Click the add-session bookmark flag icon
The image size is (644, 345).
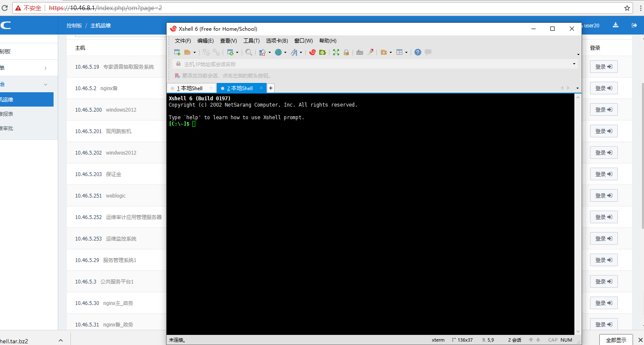point(178,76)
